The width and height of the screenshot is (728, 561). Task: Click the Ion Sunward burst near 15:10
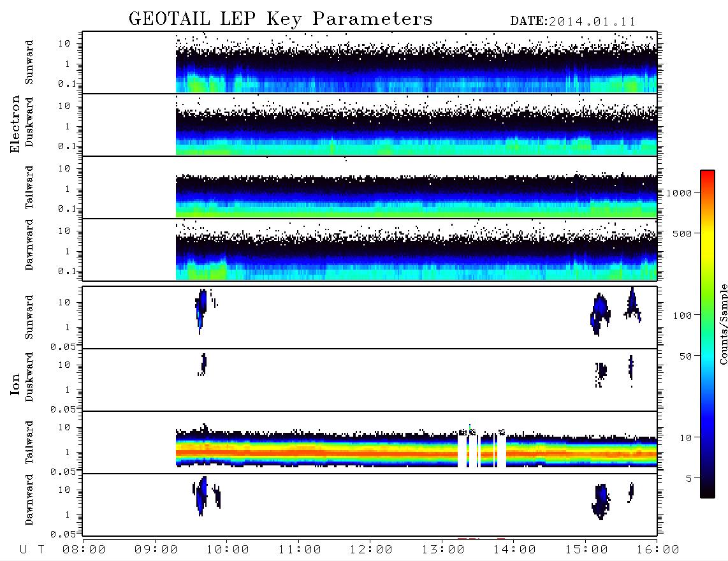600,314
